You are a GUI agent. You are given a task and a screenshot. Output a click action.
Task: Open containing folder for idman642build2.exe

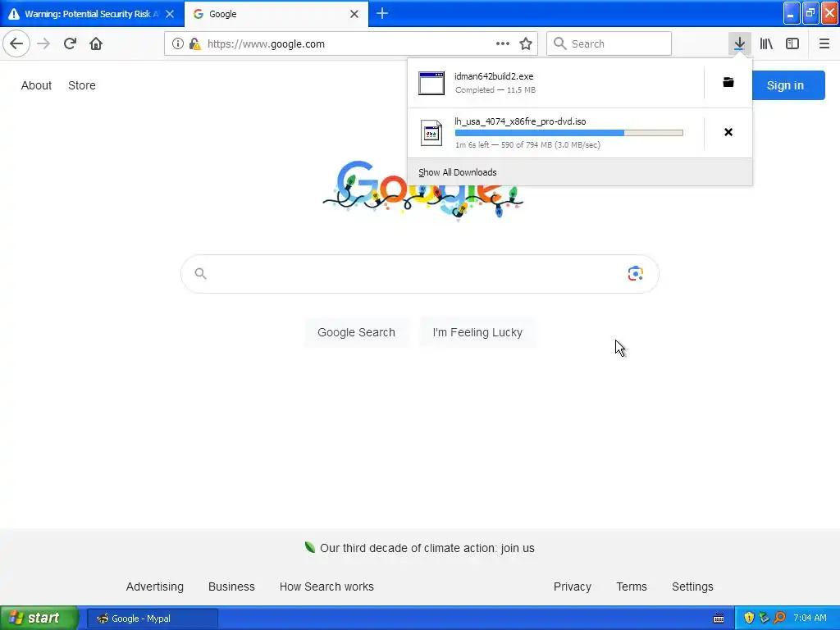[x=728, y=82]
